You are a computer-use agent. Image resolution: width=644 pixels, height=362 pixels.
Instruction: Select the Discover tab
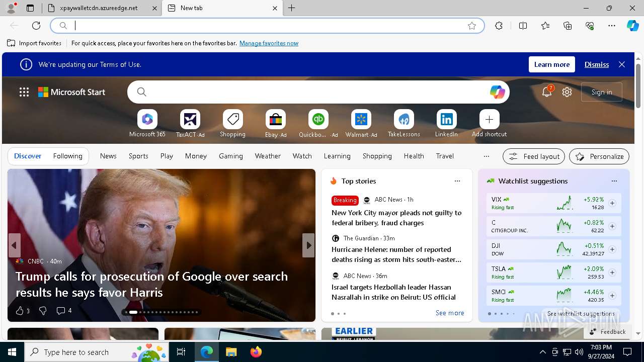(28, 156)
